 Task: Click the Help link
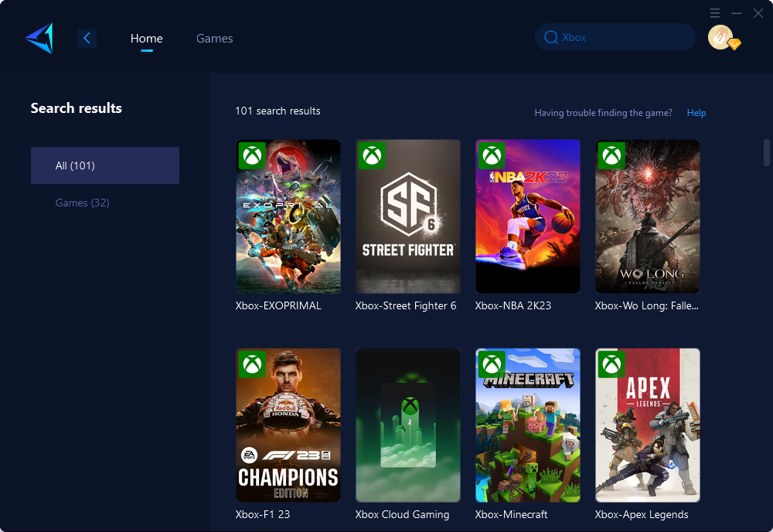(x=696, y=113)
